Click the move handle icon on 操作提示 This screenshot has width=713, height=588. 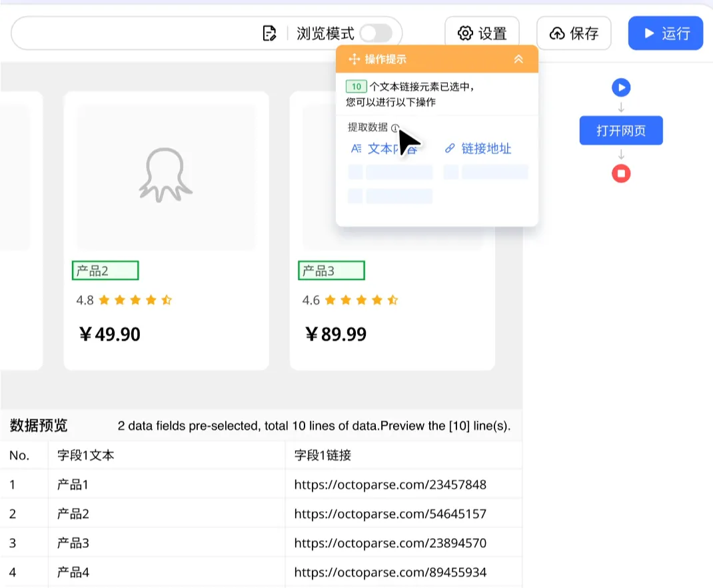[x=355, y=59]
